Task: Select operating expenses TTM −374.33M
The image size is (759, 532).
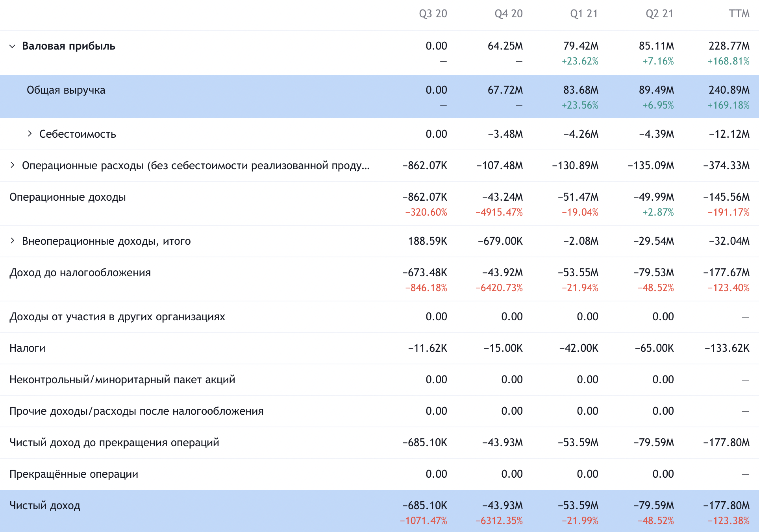Action: coord(726,166)
